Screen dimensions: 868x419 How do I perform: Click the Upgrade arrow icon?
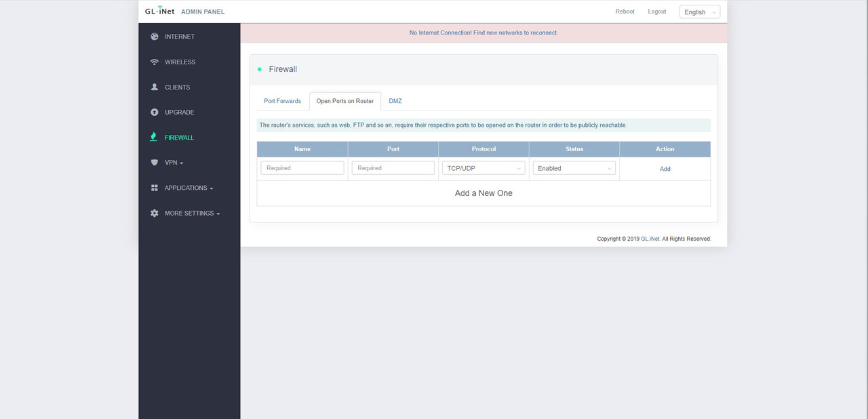(155, 112)
